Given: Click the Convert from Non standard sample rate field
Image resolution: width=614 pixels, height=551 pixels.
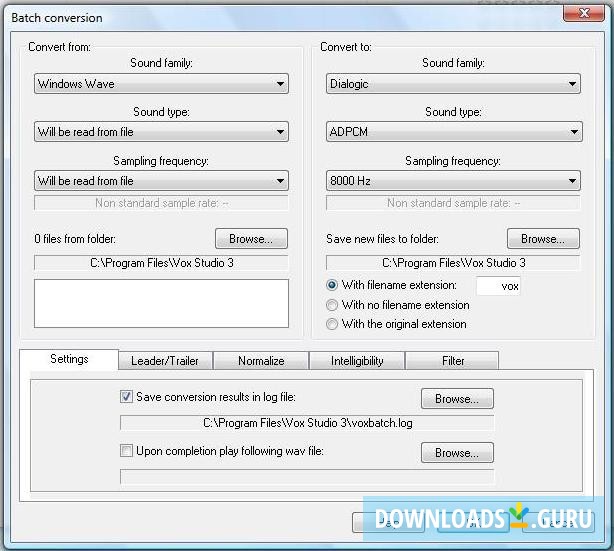Looking at the screenshot, I should (x=161, y=203).
